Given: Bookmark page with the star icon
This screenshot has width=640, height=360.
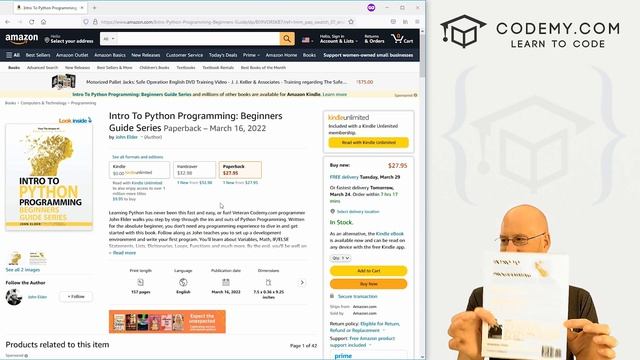Looking at the screenshot, I should [x=351, y=22].
